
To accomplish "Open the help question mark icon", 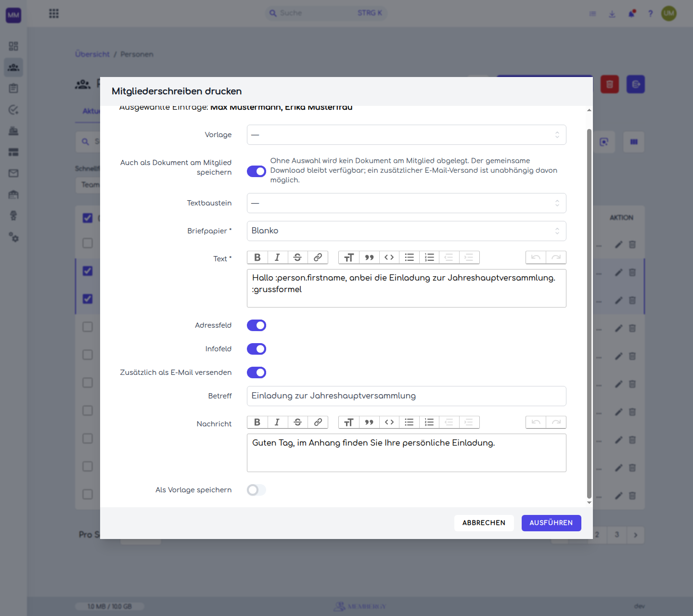I will click(650, 13).
